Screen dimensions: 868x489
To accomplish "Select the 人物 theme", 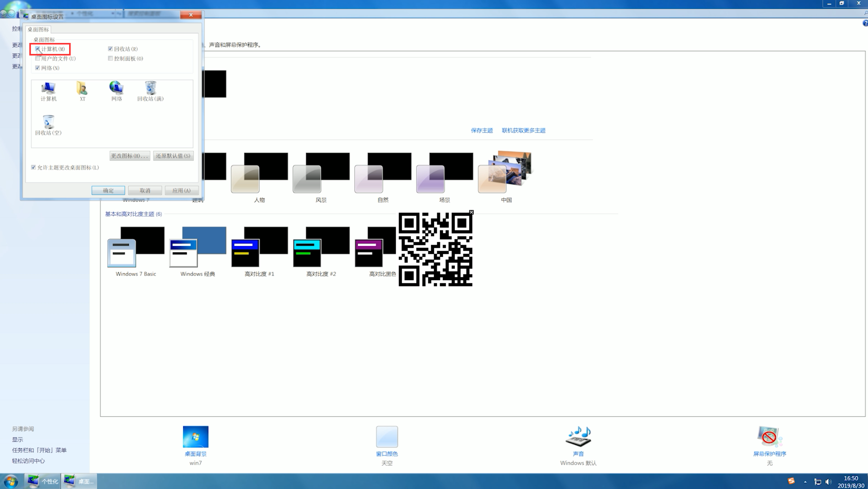I will coord(260,177).
